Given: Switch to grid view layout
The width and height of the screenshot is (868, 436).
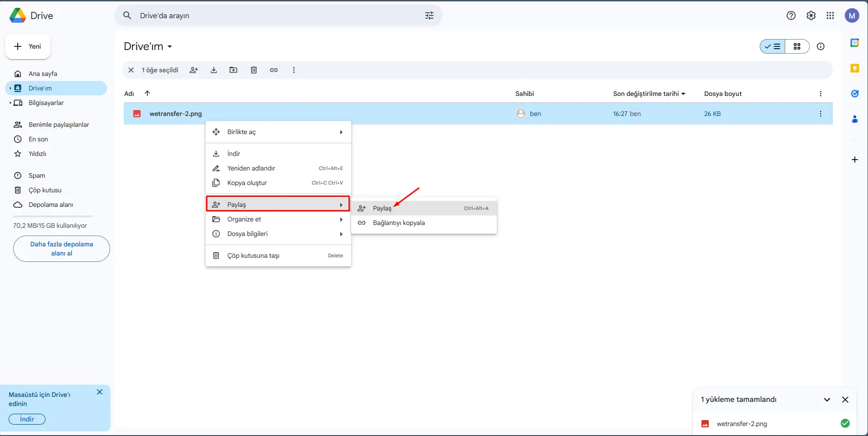Looking at the screenshot, I should tap(797, 46).
